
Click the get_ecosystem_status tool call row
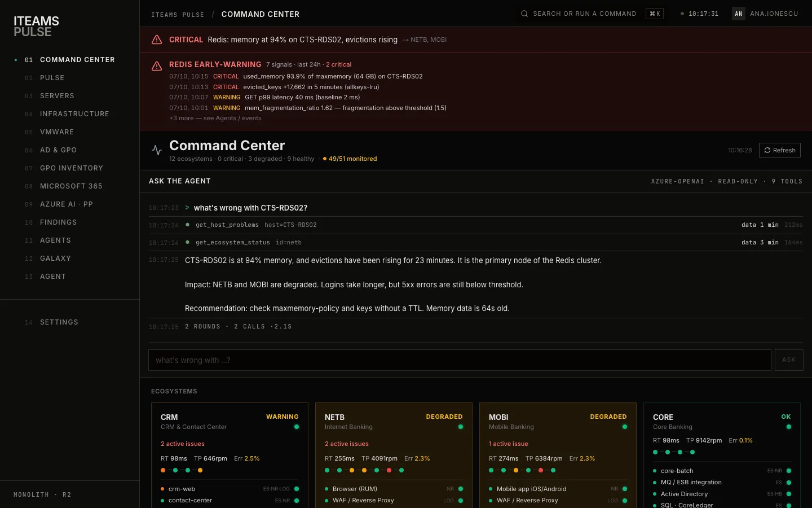coord(476,242)
